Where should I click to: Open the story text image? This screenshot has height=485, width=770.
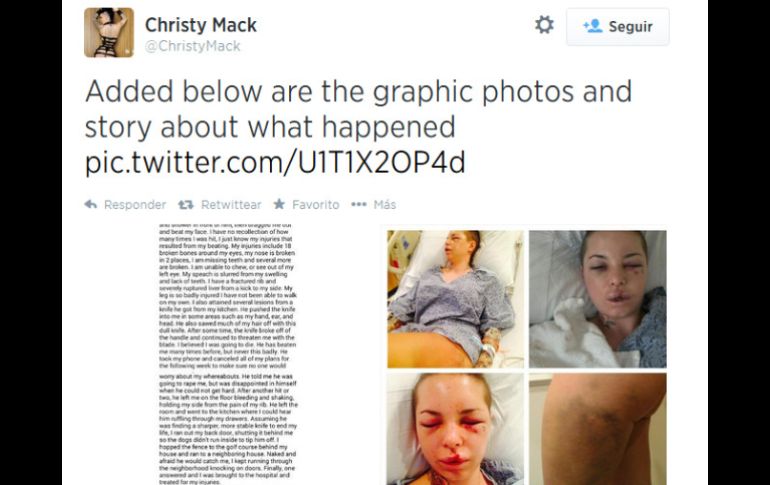(228, 354)
